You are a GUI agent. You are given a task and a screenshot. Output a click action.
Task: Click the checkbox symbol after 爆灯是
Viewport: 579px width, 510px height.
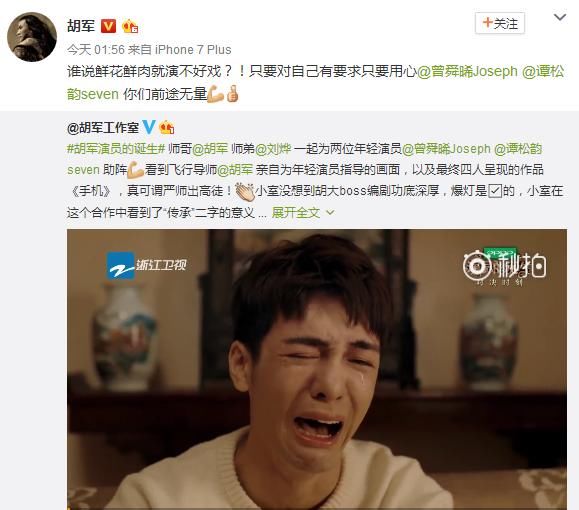(495, 191)
